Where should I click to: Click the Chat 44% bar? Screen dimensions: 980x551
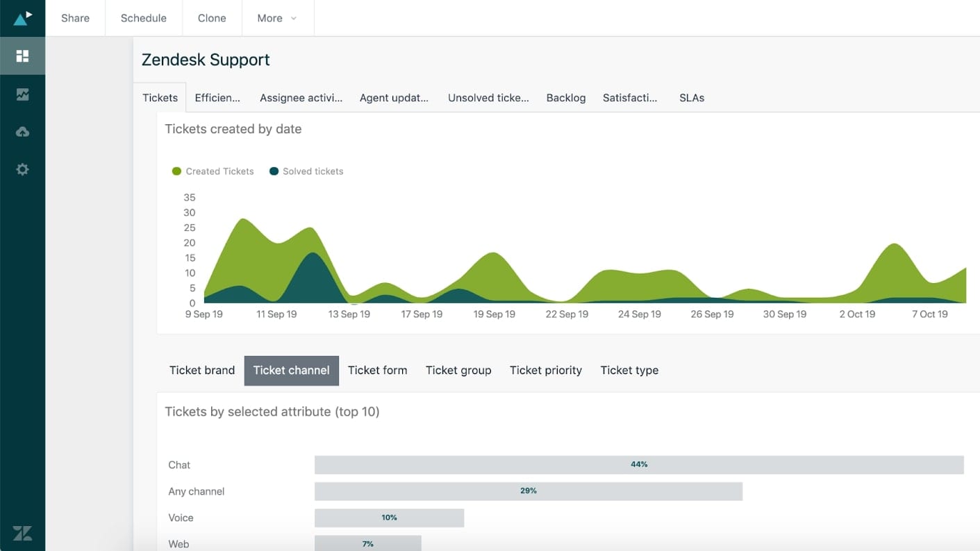[638, 464]
